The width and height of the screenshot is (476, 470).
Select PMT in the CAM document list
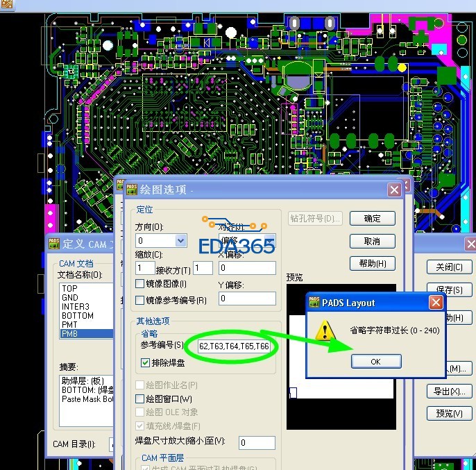[87, 325]
